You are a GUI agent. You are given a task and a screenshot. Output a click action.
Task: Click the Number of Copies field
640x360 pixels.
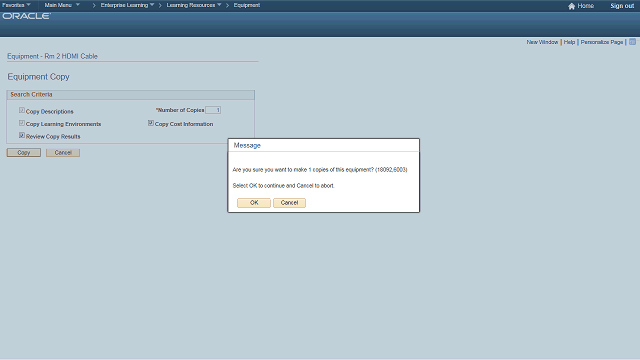coord(213,110)
